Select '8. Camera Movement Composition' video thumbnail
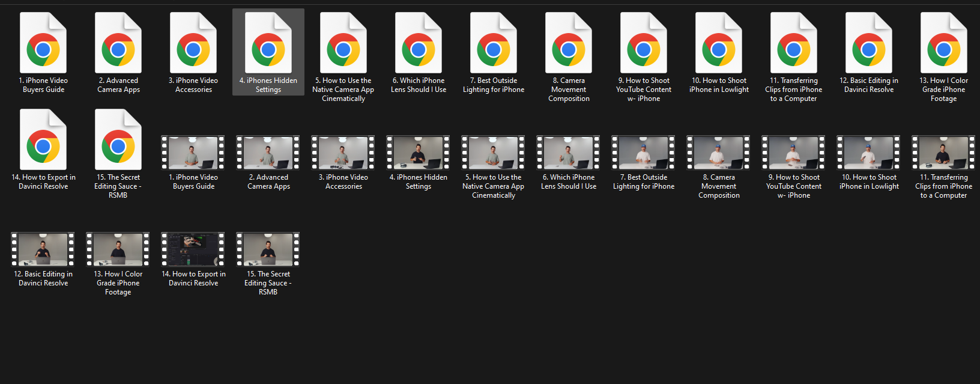Image resolution: width=980 pixels, height=384 pixels. (719, 153)
